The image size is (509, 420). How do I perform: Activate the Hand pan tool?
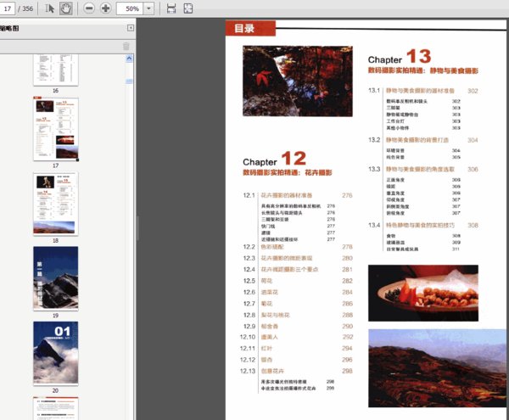pos(65,8)
